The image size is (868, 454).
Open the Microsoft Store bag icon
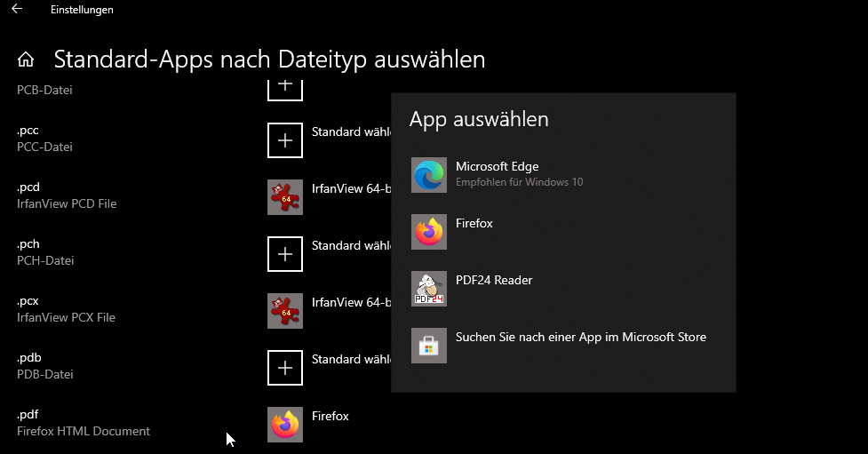pyautogui.click(x=428, y=346)
